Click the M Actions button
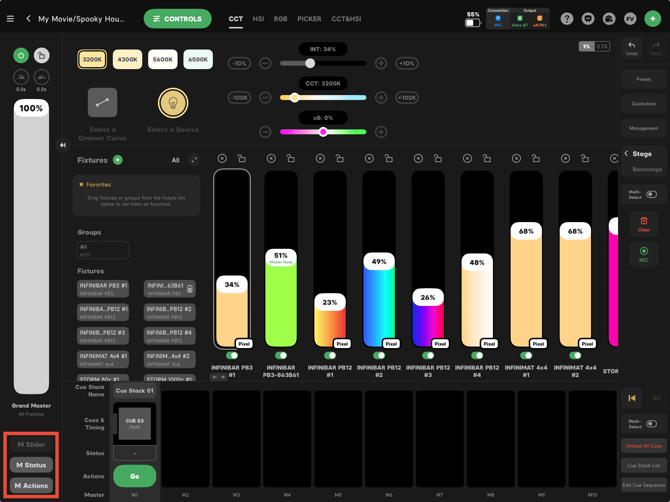 pos(31,486)
